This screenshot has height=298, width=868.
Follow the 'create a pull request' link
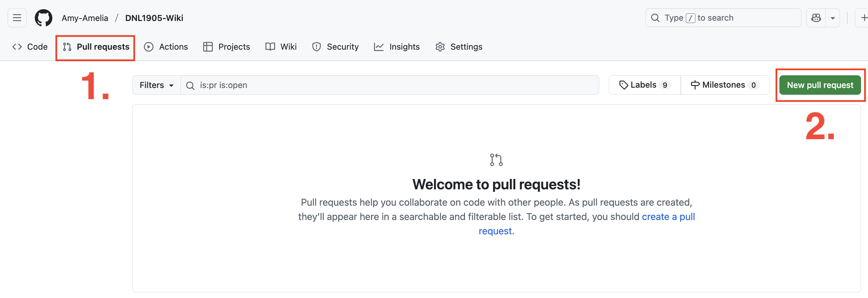tap(668, 217)
